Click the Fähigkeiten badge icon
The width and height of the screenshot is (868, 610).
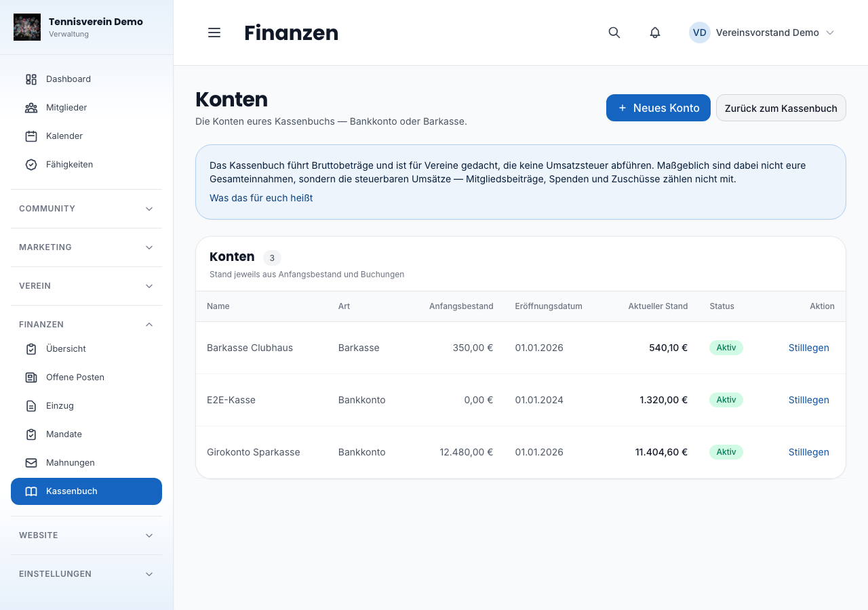(31, 165)
